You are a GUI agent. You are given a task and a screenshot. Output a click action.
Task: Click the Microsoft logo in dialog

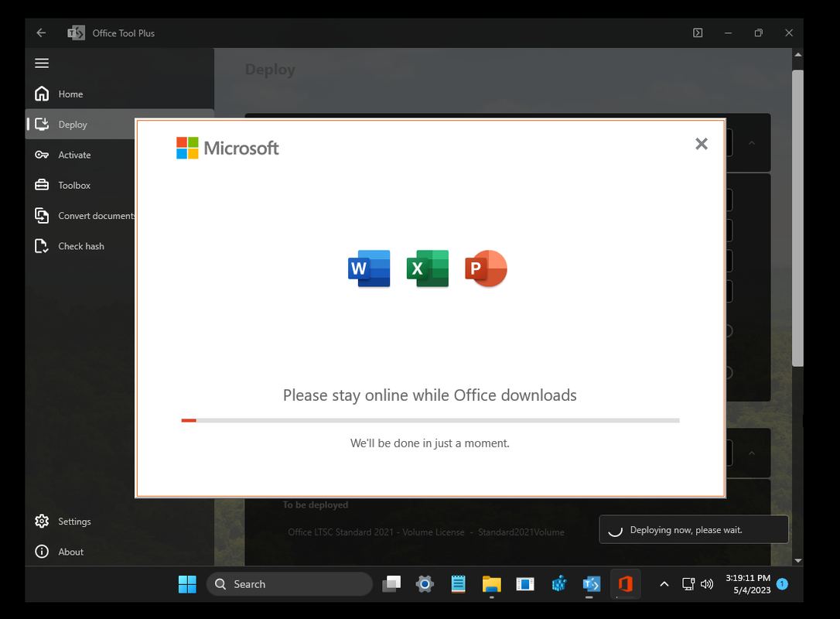(x=227, y=148)
